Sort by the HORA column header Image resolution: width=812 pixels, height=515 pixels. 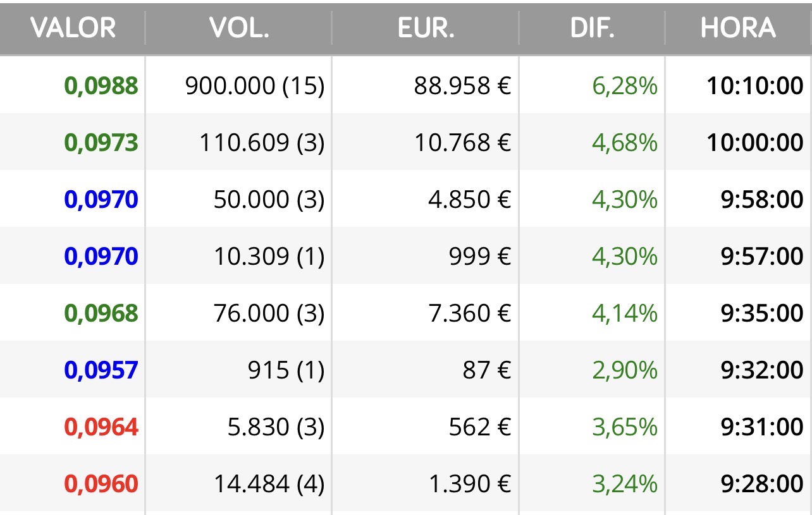(737, 28)
